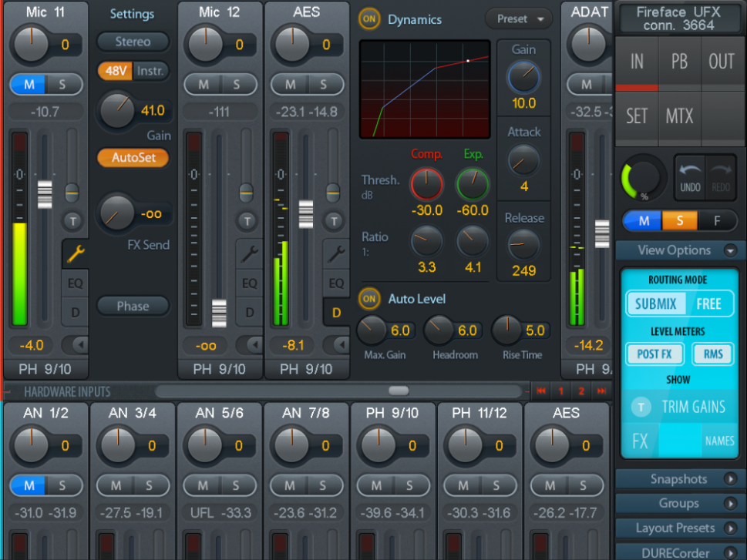Switch to the MTX matrix tab
This screenshot has height=560, width=747.
(679, 116)
